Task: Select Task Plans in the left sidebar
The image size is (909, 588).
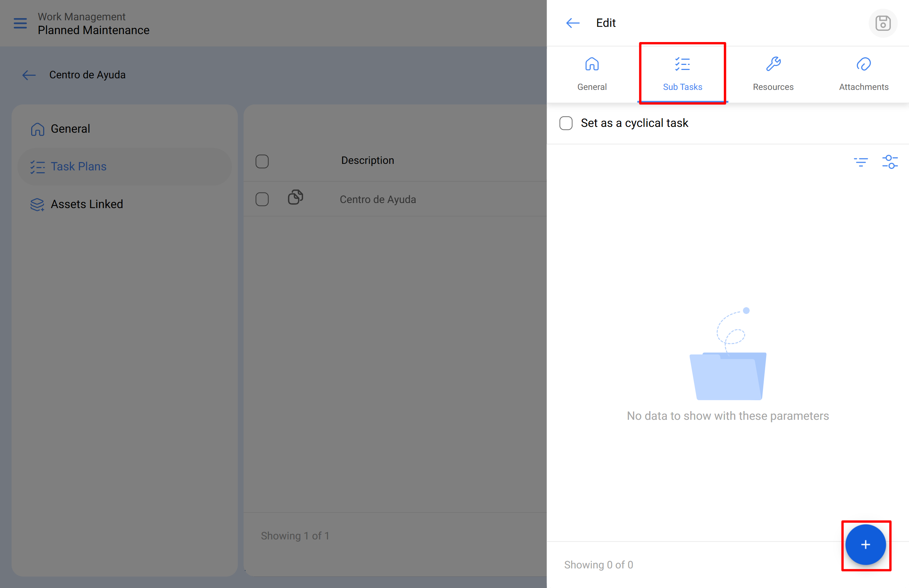Action: (x=125, y=167)
